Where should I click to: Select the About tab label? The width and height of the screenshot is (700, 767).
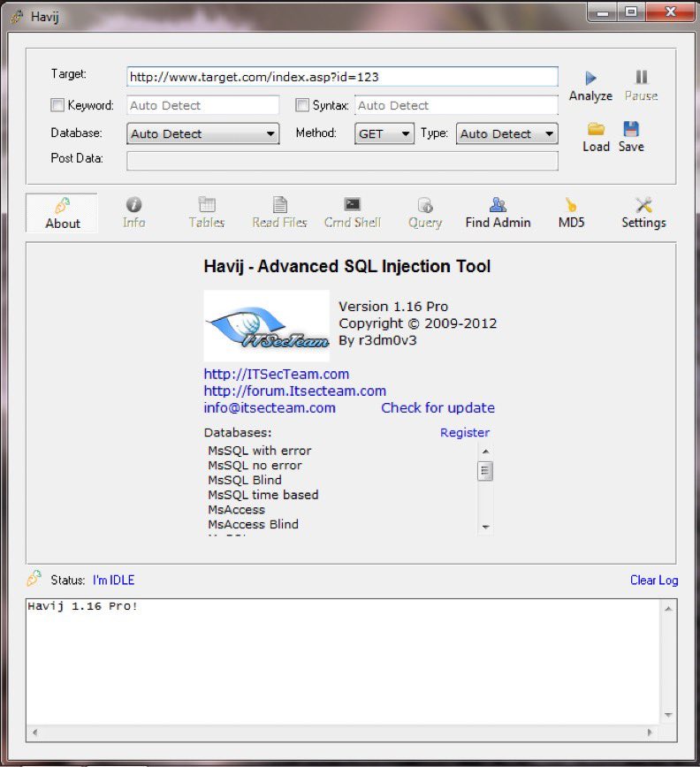pyautogui.click(x=63, y=224)
